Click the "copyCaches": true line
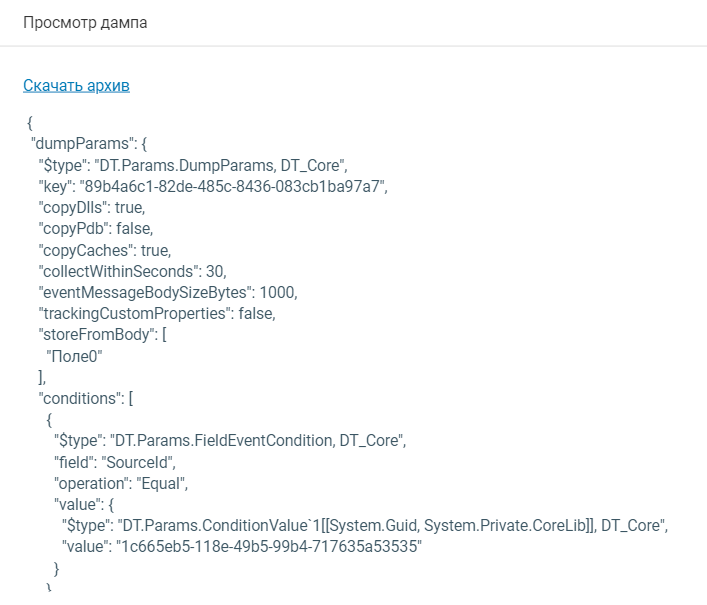Screen dimensions: 707x605 [104, 250]
